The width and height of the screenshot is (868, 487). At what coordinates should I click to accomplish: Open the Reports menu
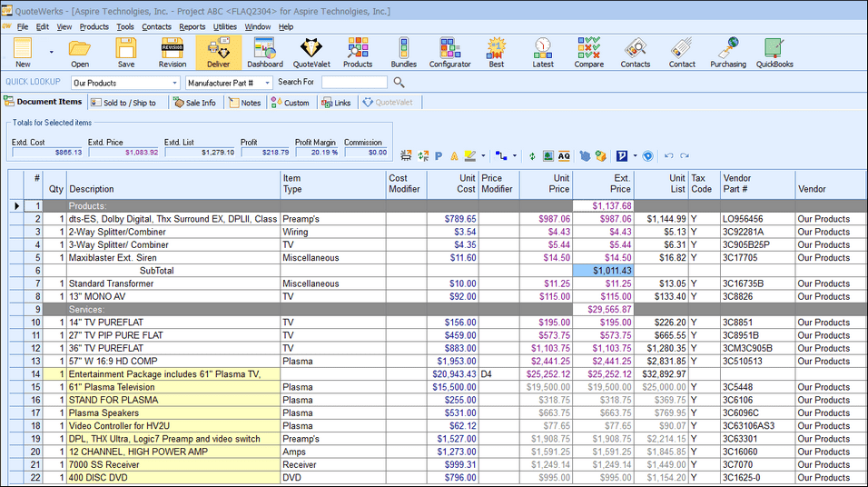click(x=192, y=26)
